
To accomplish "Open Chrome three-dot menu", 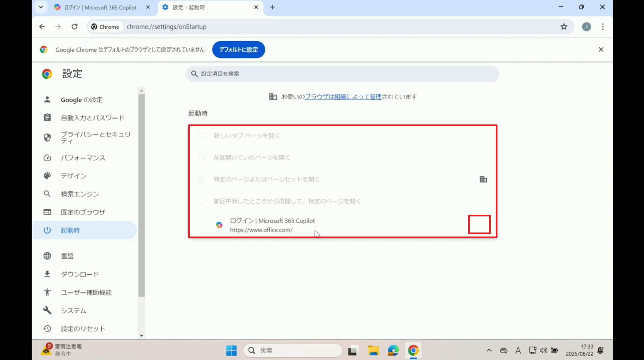I will (x=603, y=27).
